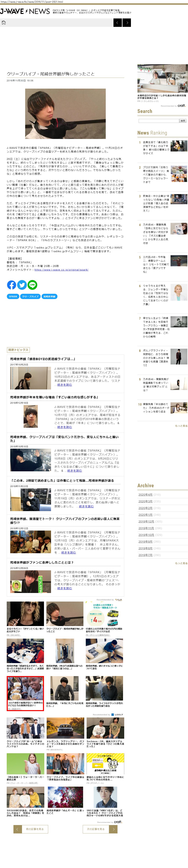Go to previous article with left arrow

click(x=117, y=23)
